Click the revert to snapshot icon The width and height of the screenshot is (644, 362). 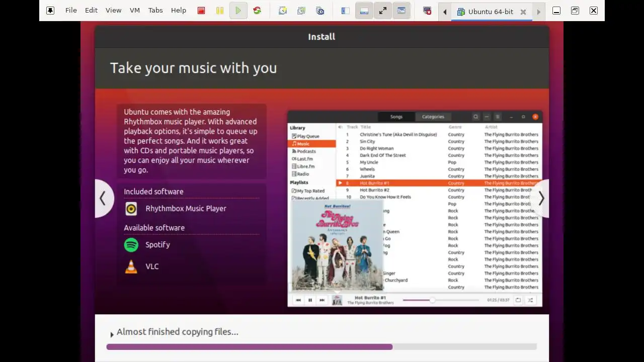click(x=301, y=11)
